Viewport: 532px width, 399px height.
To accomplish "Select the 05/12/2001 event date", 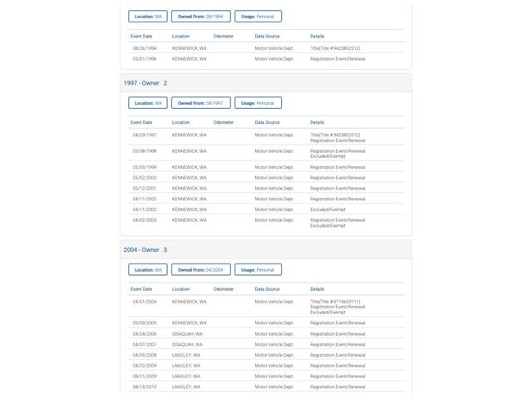I will click(x=145, y=189).
